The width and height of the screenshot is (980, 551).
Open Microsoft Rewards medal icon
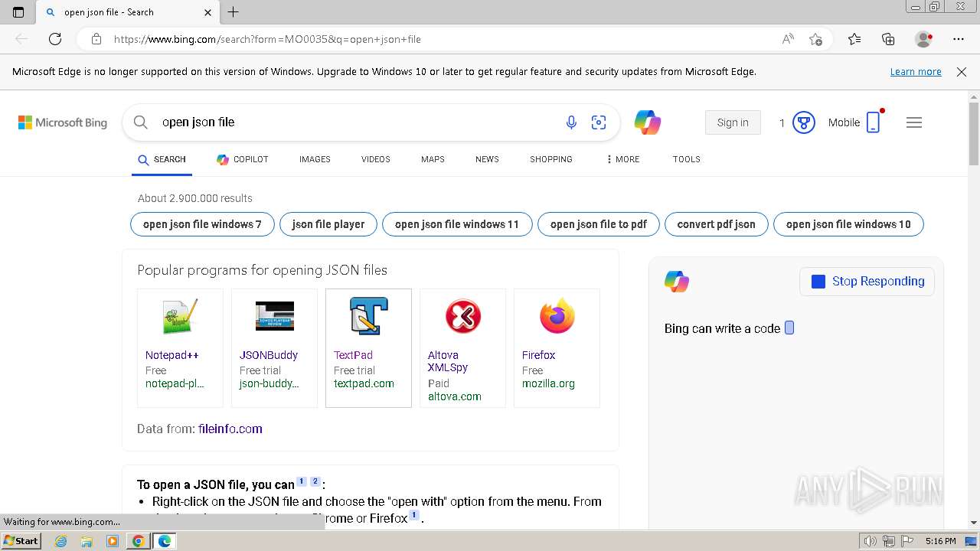[803, 122]
